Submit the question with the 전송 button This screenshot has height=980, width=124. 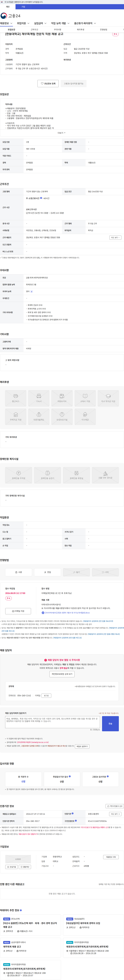110,724
